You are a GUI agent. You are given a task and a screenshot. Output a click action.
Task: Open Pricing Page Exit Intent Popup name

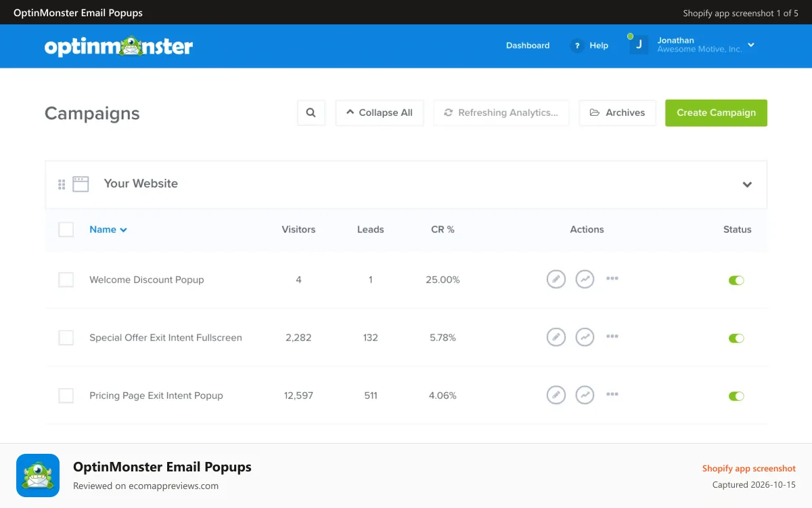coord(156,396)
